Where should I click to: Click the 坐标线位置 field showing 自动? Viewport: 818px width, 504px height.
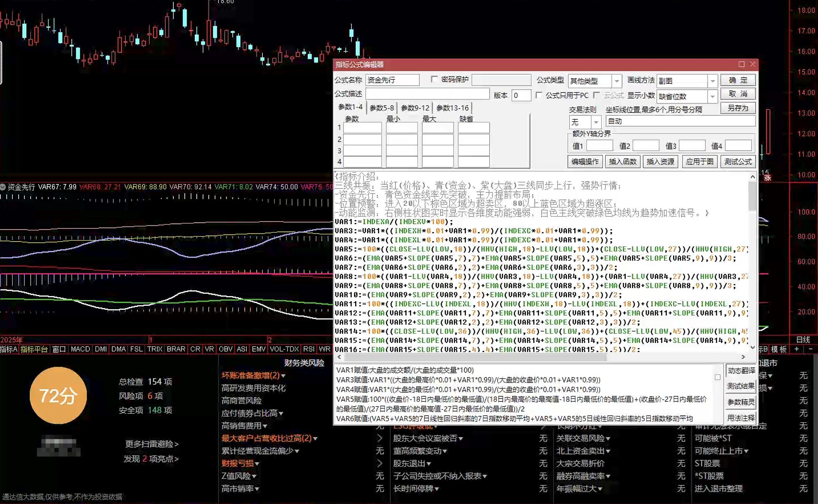tap(680, 121)
